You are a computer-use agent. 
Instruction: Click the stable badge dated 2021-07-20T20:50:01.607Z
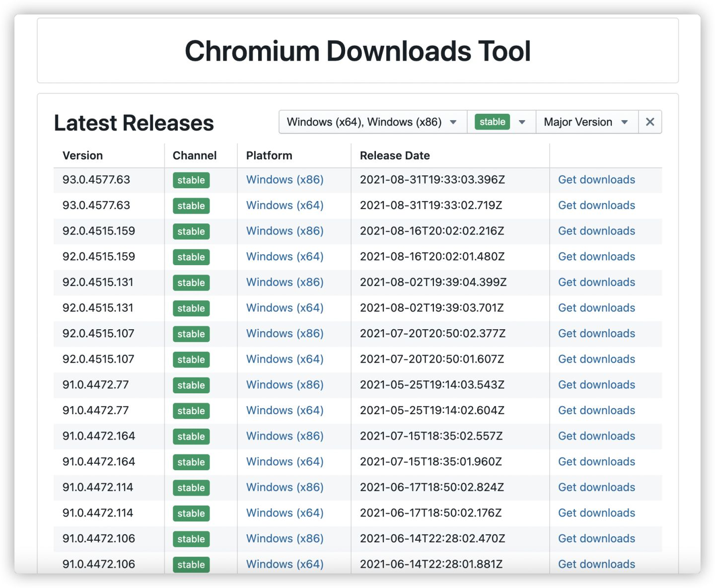tap(191, 360)
